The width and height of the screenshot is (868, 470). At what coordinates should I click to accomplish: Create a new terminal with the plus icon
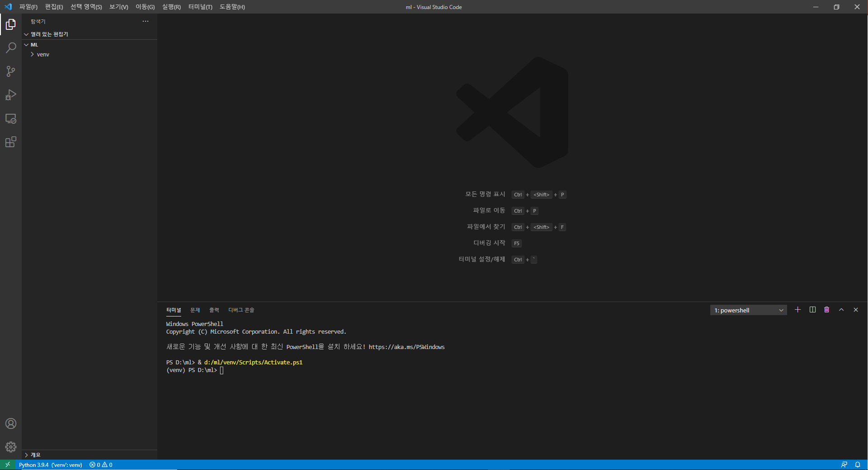tap(798, 310)
